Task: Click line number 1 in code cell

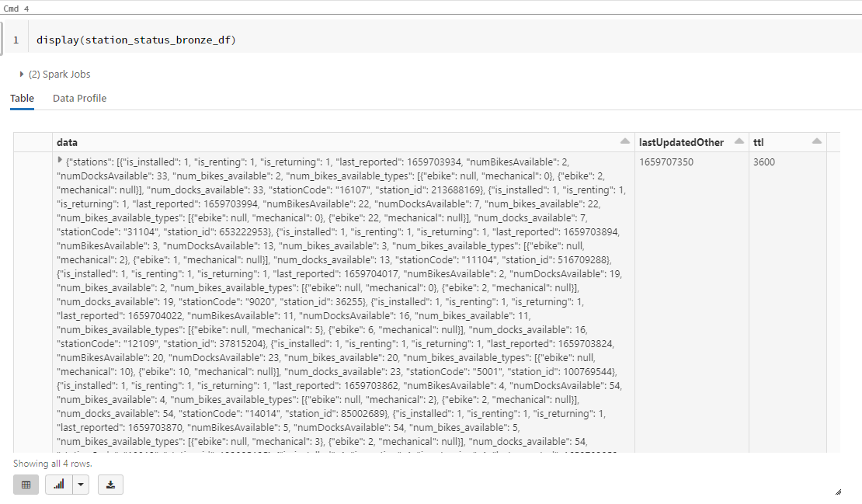Action: 16,40
